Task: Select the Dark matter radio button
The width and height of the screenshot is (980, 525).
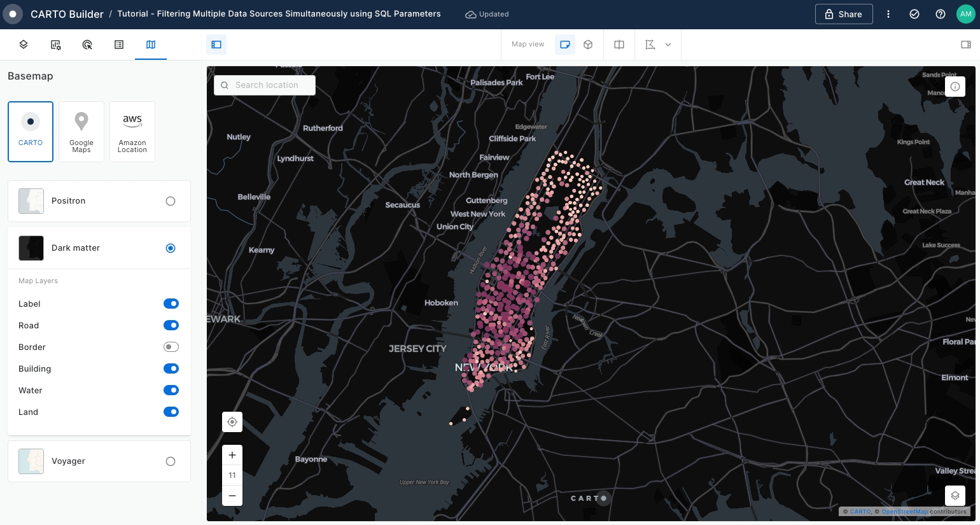Action: click(171, 248)
